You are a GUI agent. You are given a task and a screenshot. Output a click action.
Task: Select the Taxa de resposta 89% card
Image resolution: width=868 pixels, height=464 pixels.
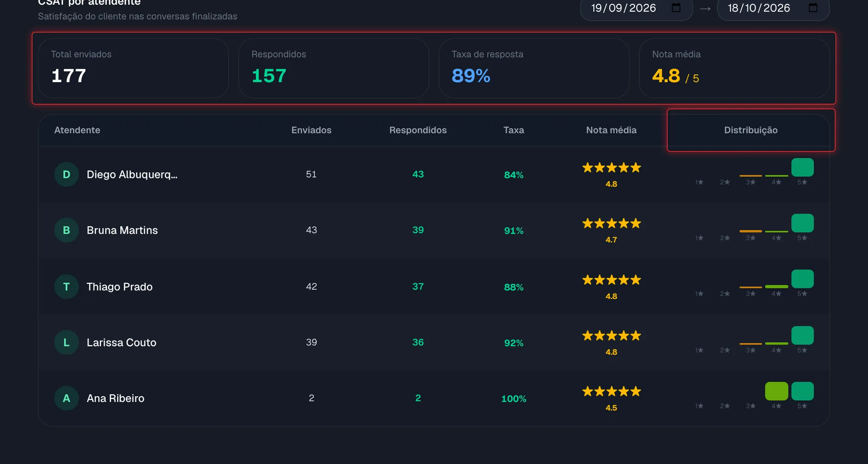pyautogui.click(x=534, y=68)
